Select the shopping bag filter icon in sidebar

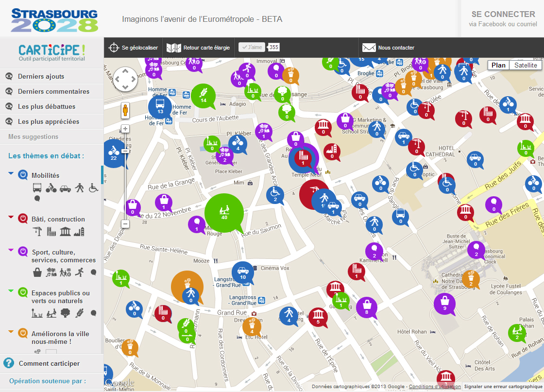point(37,273)
